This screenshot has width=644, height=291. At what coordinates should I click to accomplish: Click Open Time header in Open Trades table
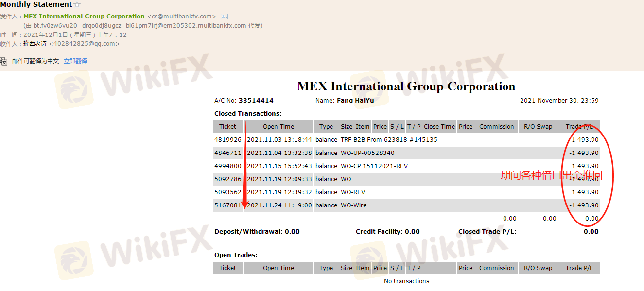[x=278, y=268]
